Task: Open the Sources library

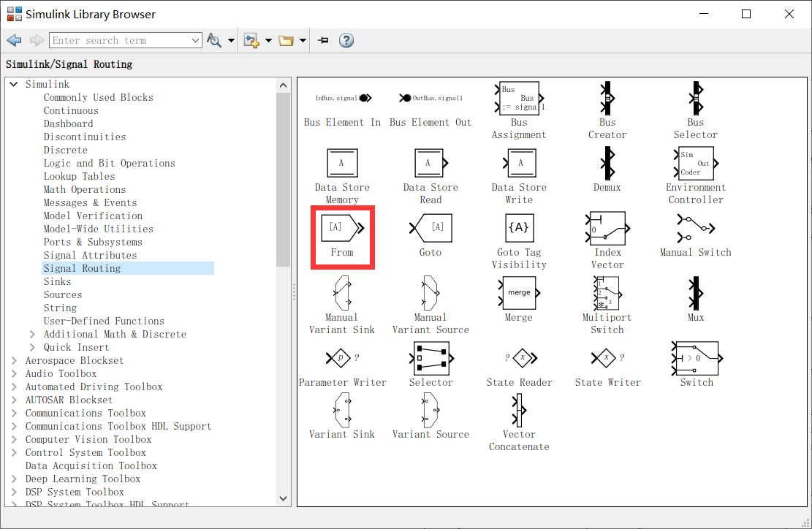Action: tap(63, 294)
